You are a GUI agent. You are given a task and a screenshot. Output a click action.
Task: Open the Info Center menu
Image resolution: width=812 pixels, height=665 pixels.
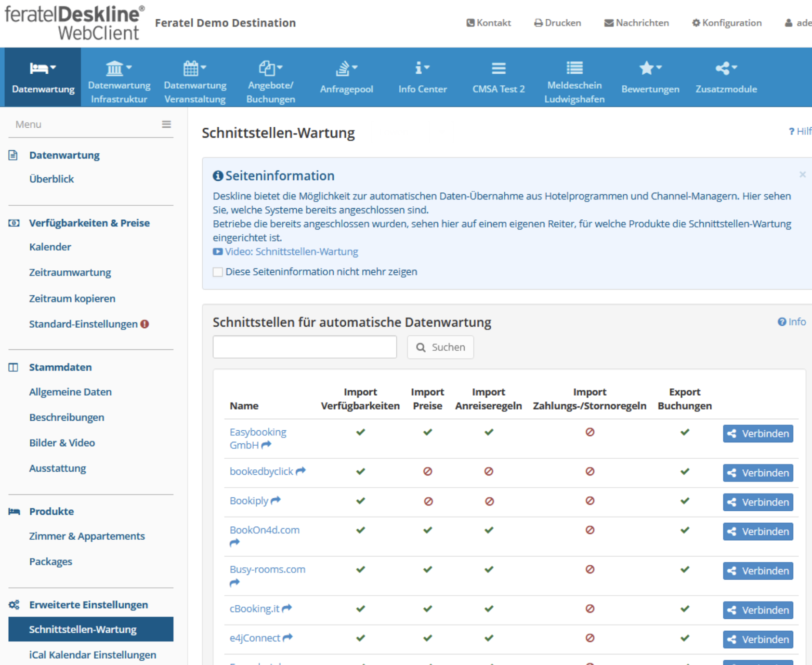pos(422,77)
